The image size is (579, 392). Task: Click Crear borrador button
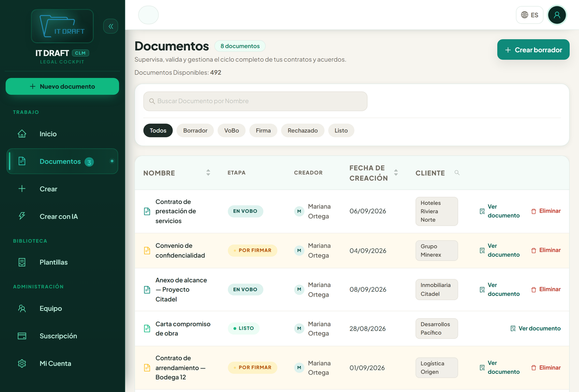[533, 50]
